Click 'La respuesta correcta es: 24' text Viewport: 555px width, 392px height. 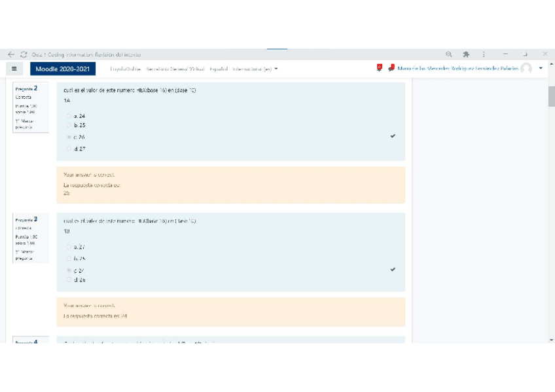pos(95,316)
